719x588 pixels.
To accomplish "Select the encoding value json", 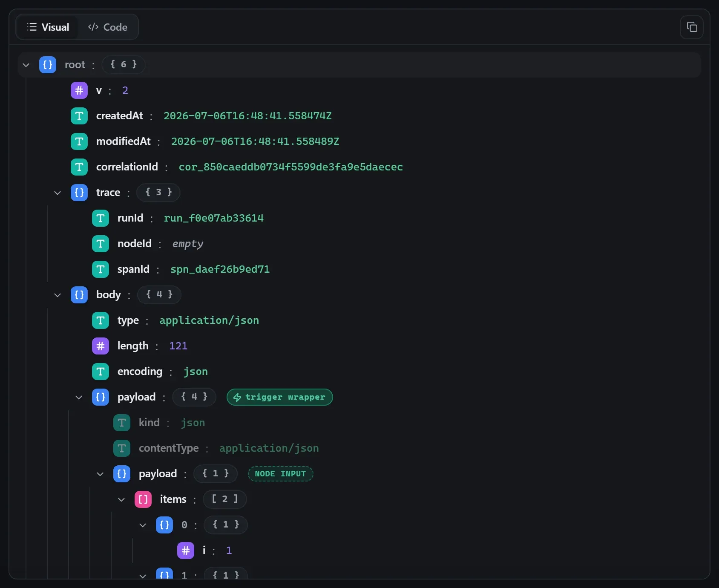I will click(196, 372).
